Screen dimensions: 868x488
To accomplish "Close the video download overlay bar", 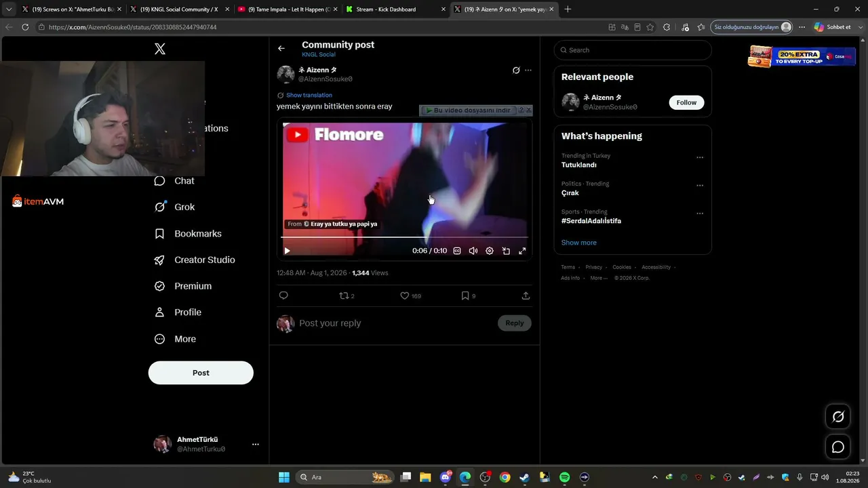I will 529,110.
